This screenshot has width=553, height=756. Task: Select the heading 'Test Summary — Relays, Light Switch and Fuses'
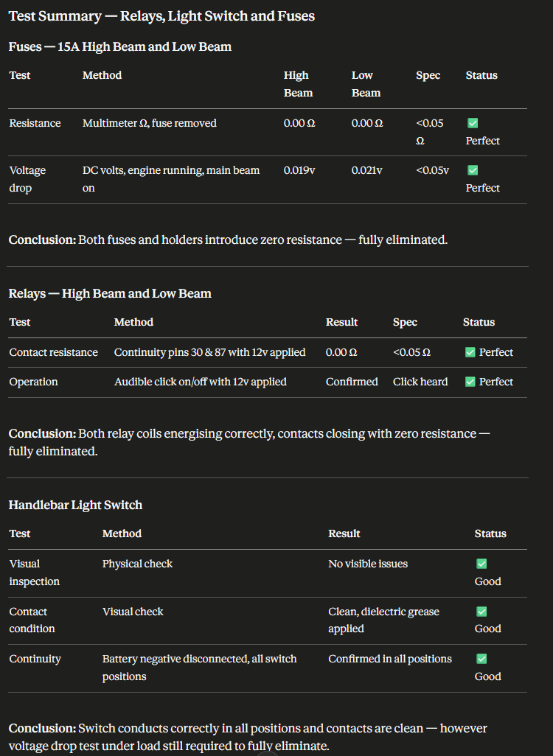[161, 16]
